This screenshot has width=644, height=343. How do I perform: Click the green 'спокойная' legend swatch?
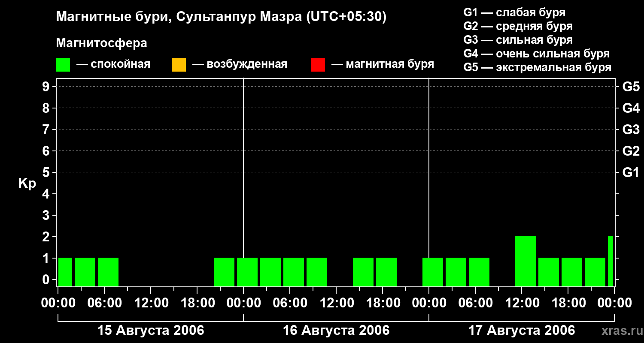tap(63, 65)
